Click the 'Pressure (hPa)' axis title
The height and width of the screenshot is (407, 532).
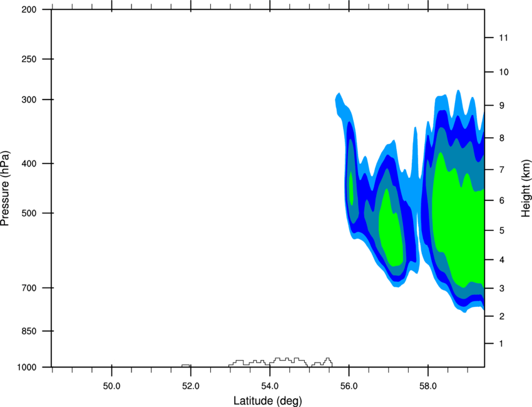5,188
